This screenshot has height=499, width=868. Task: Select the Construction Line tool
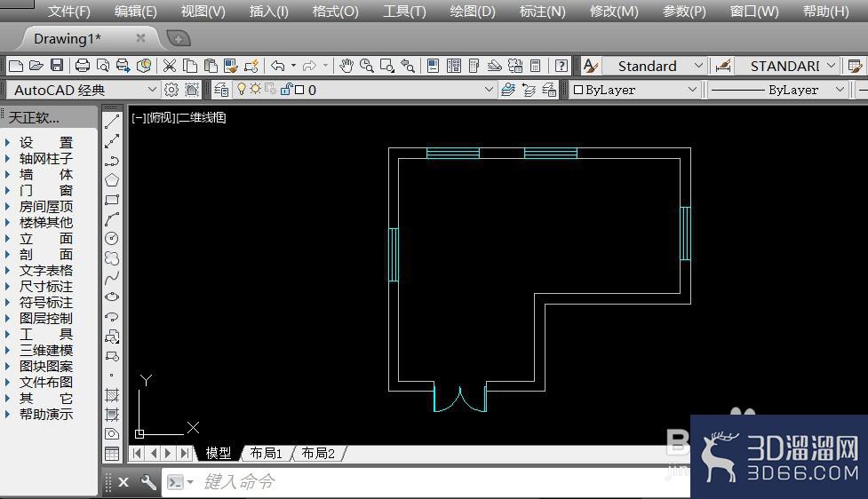pyautogui.click(x=112, y=141)
